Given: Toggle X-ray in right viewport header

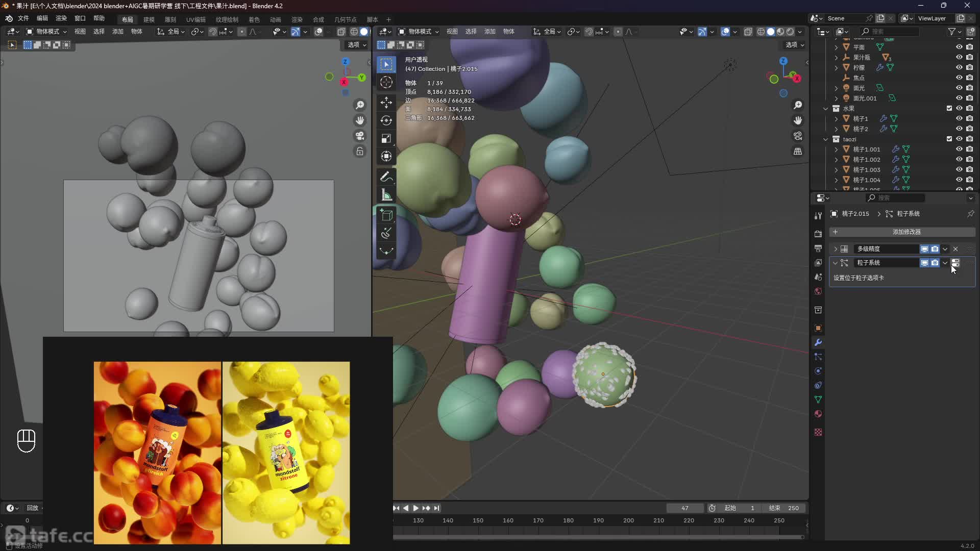Looking at the screenshot, I should coord(748,32).
